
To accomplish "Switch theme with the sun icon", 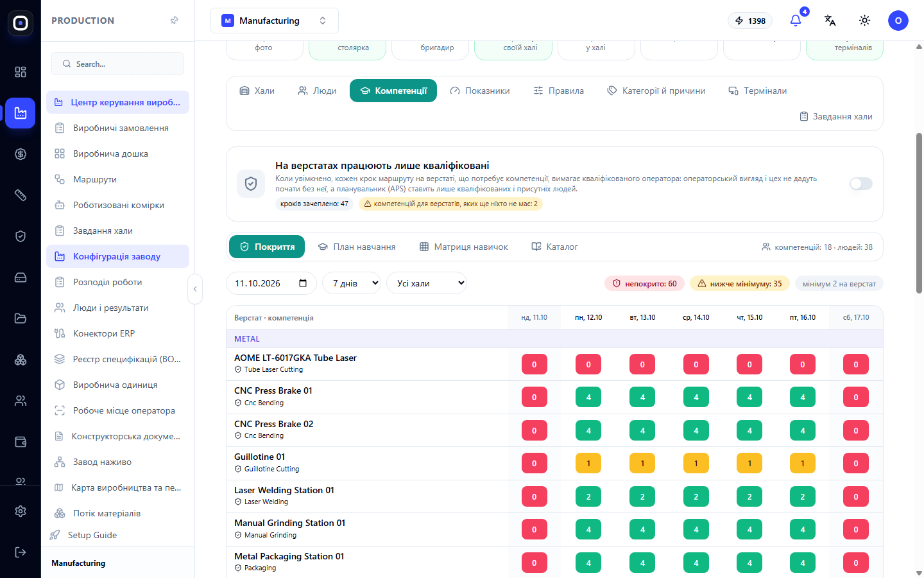I will pyautogui.click(x=865, y=21).
